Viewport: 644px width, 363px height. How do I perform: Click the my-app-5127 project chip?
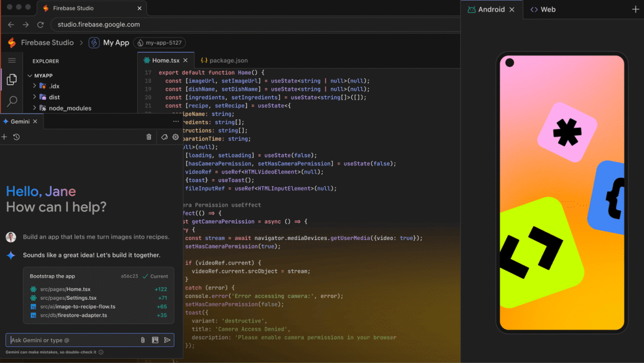click(x=160, y=43)
